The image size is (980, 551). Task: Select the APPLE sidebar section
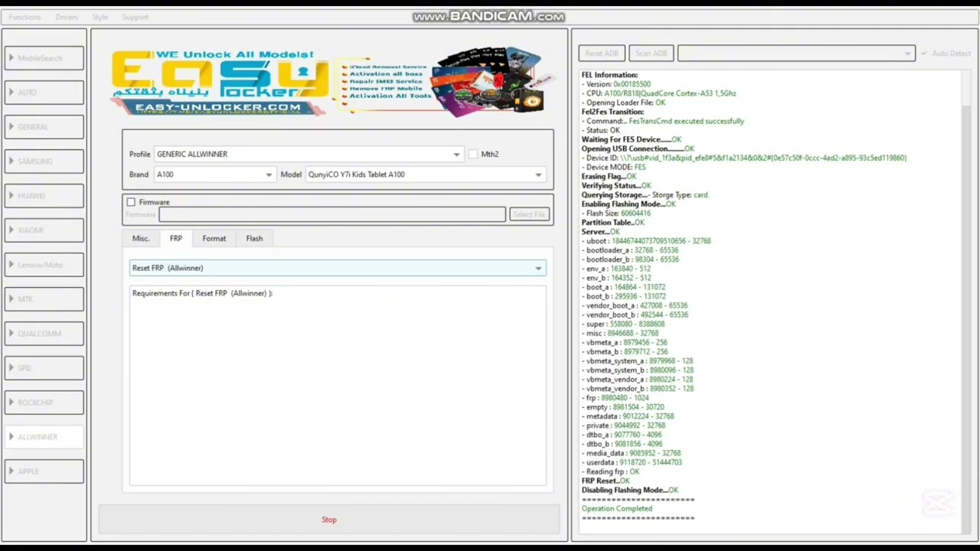44,471
